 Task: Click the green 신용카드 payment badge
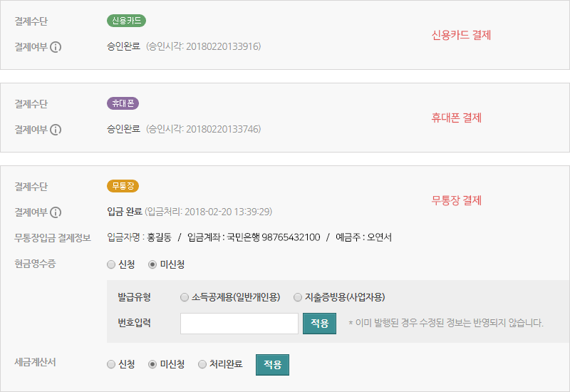click(126, 21)
